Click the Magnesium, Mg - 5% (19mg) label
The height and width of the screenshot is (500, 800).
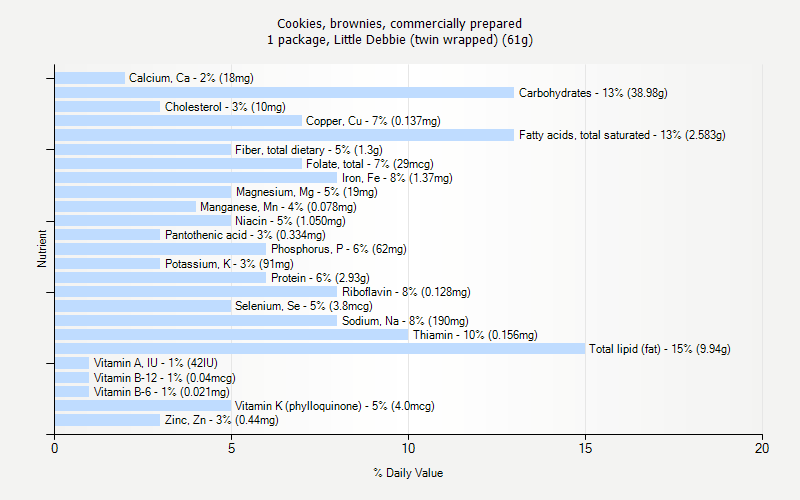307,192
